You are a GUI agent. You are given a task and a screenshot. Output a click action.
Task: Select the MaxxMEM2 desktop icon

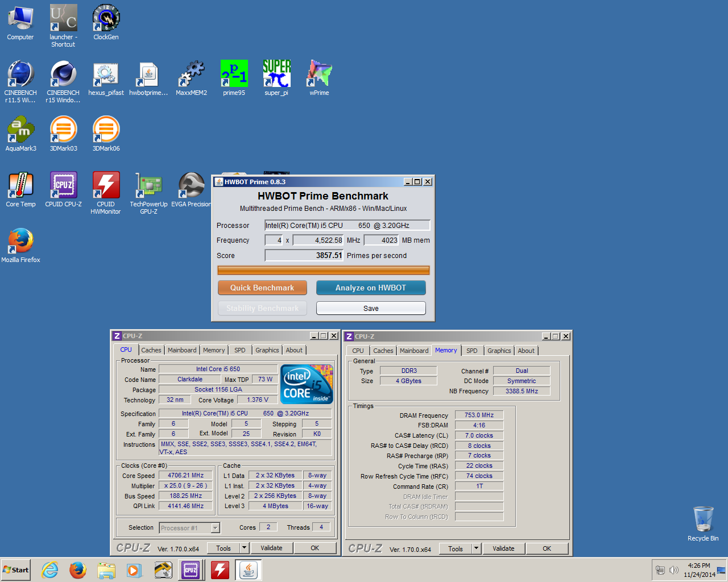click(191, 78)
